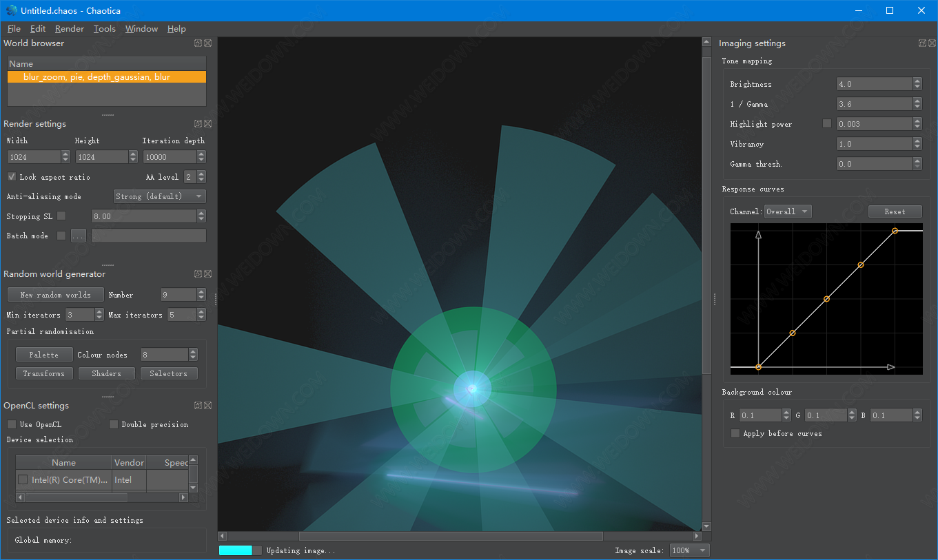
Task: Select the bottom-left response curve node
Action: pyautogui.click(x=758, y=367)
